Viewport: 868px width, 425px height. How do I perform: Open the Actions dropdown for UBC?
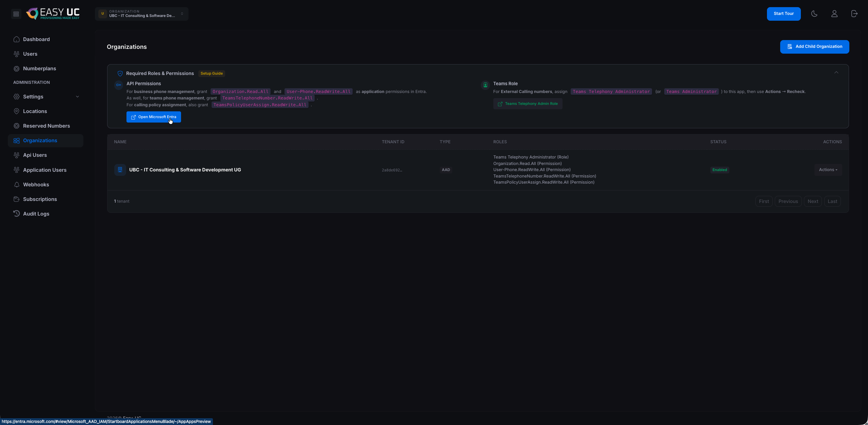(x=828, y=170)
